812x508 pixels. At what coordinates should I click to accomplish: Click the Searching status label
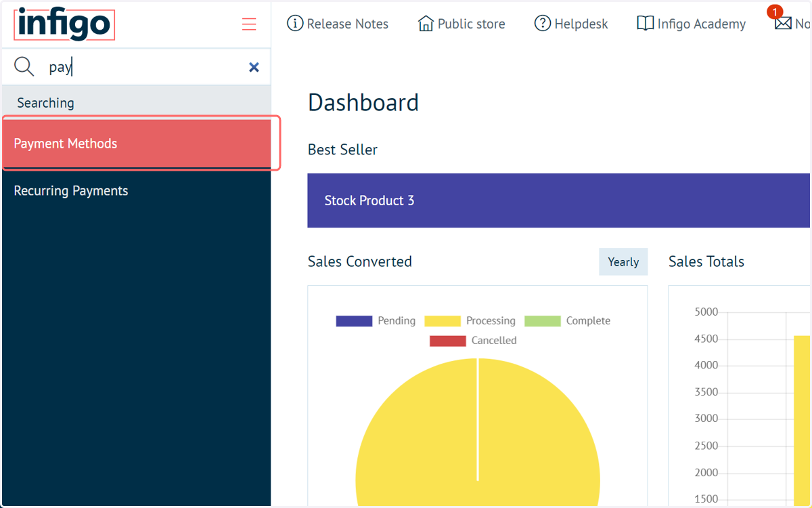(x=45, y=103)
